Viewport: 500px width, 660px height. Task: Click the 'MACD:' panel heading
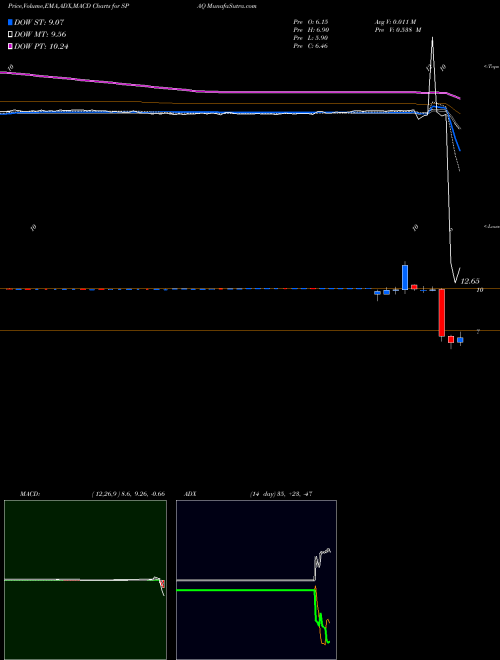coord(30,494)
